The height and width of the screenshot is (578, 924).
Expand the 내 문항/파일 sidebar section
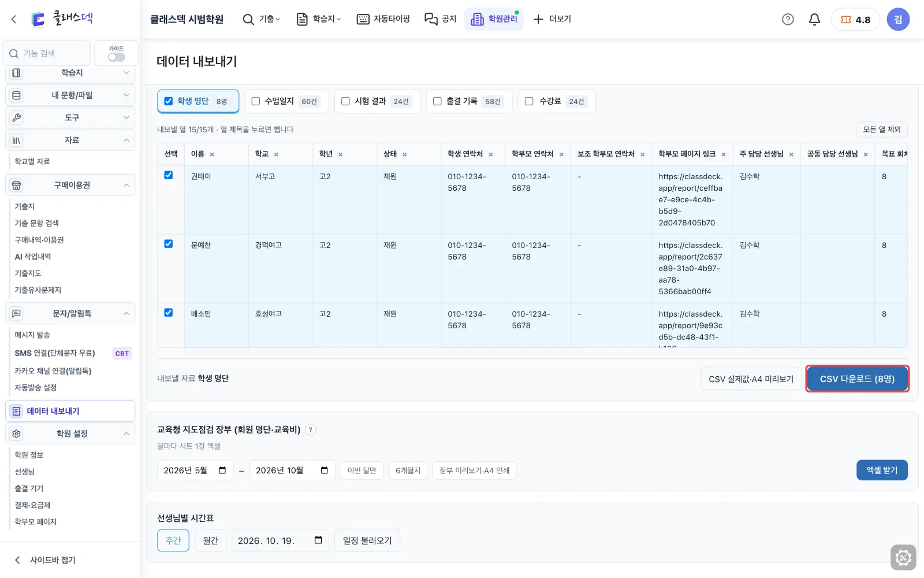click(70, 95)
